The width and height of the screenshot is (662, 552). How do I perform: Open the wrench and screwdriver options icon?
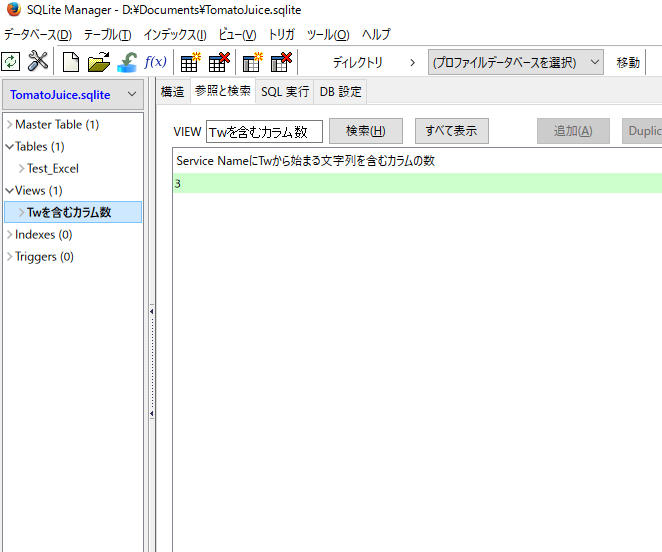point(38,62)
